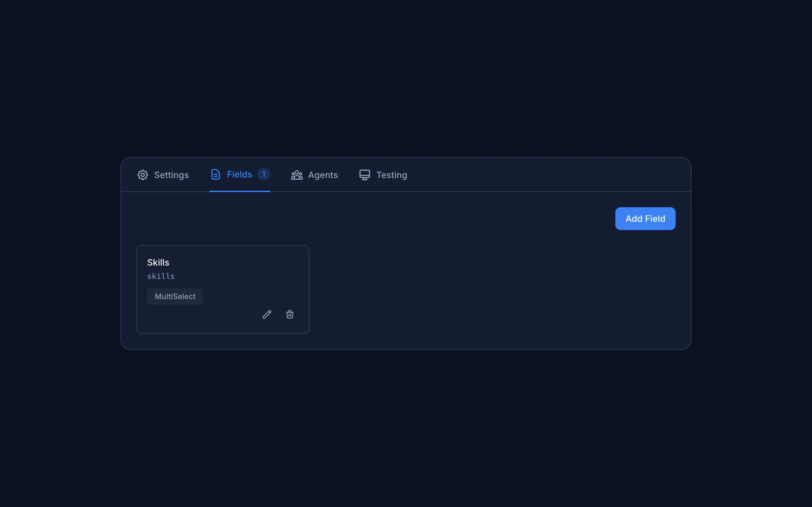
Task: Click the gear icon beside Settings
Action: [x=143, y=175]
